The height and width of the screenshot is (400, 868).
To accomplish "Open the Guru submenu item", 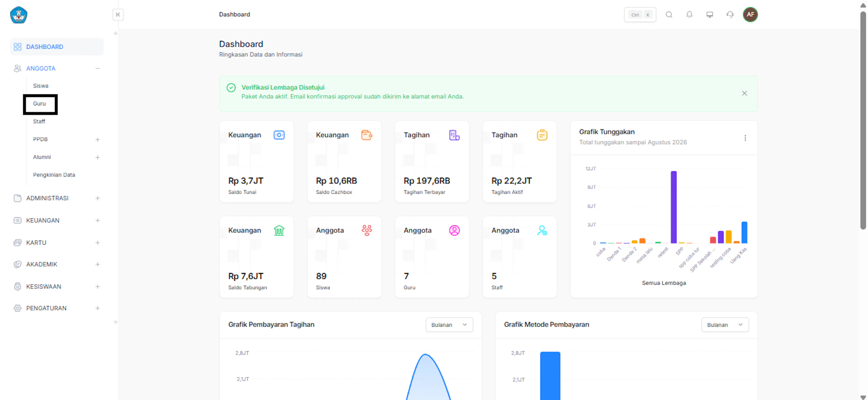I will pyautogui.click(x=39, y=104).
